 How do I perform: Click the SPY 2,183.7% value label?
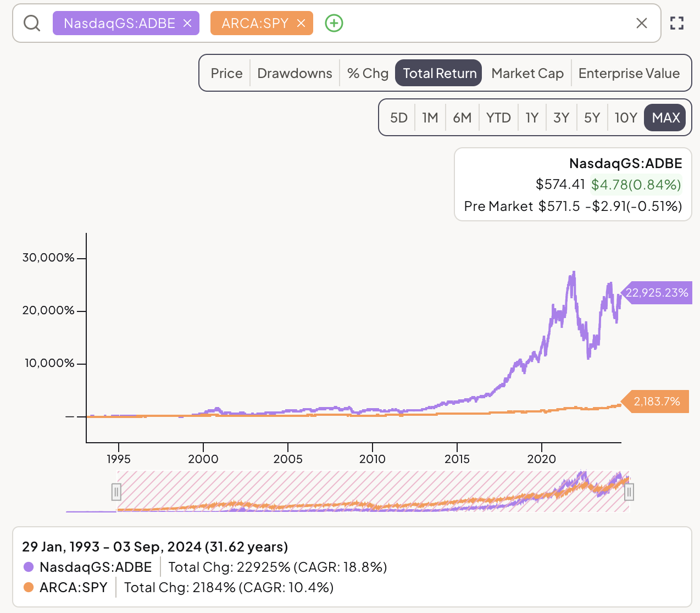(654, 402)
